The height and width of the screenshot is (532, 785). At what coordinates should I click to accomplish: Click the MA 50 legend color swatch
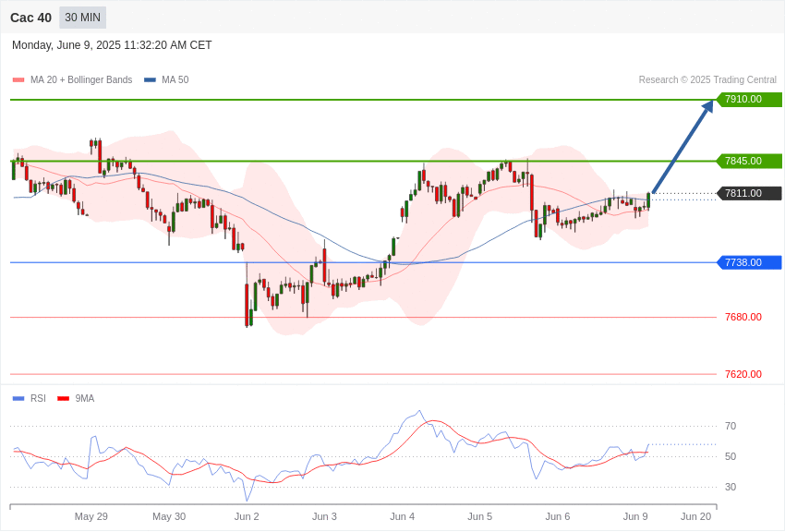(x=150, y=79)
